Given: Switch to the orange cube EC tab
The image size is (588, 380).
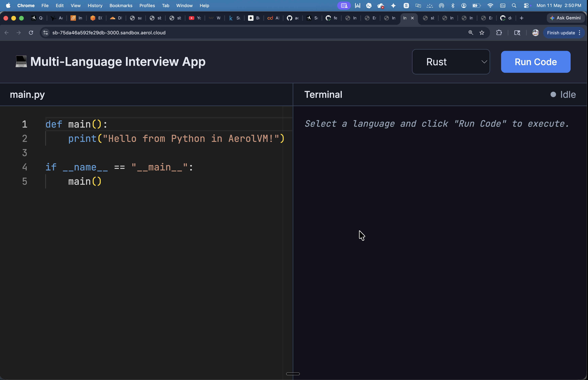Looking at the screenshot, I should [x=96, y=18].
